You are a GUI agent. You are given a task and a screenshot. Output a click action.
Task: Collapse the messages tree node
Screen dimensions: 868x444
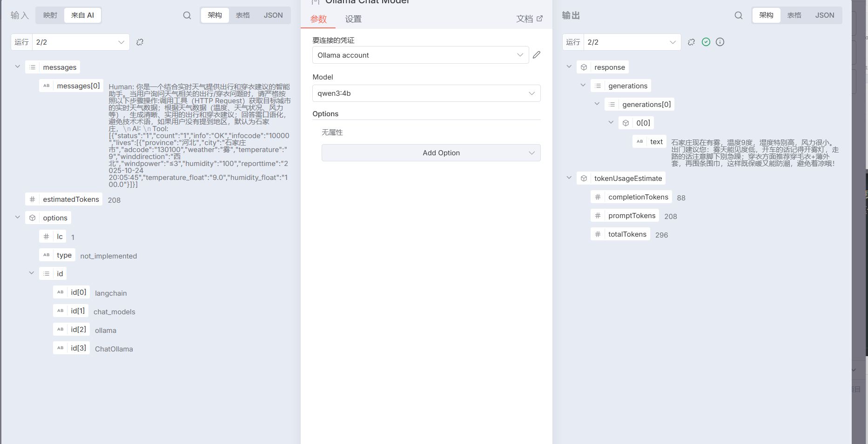(18, 67)
